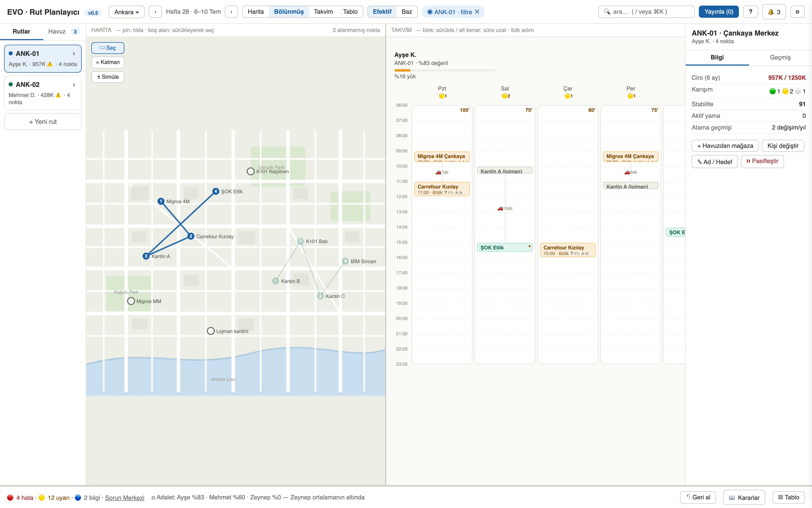This screenshot has height=508, width=812.
Task: Select Tuesday ŞOK Etlik calendar block
Action: 505,248
